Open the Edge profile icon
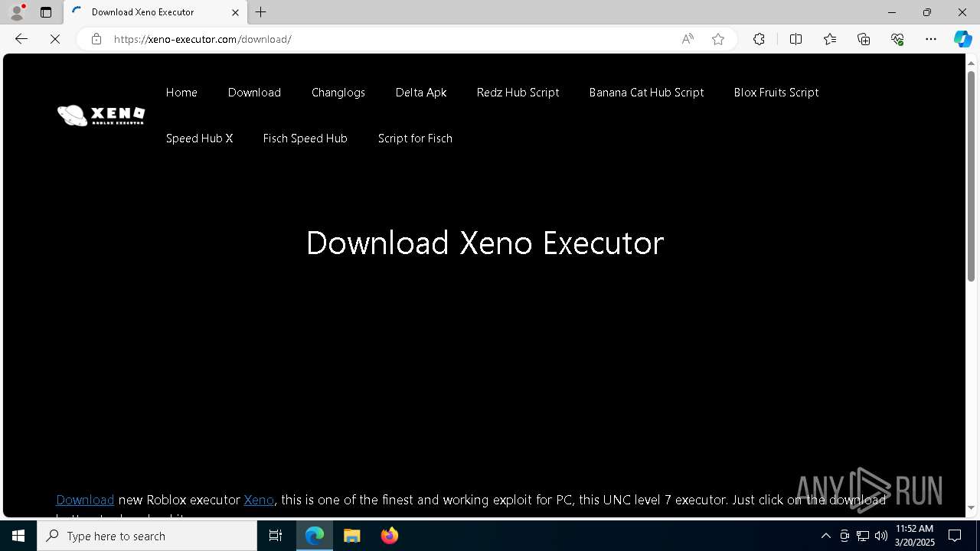The image size is (980, 551). point(17,12)
